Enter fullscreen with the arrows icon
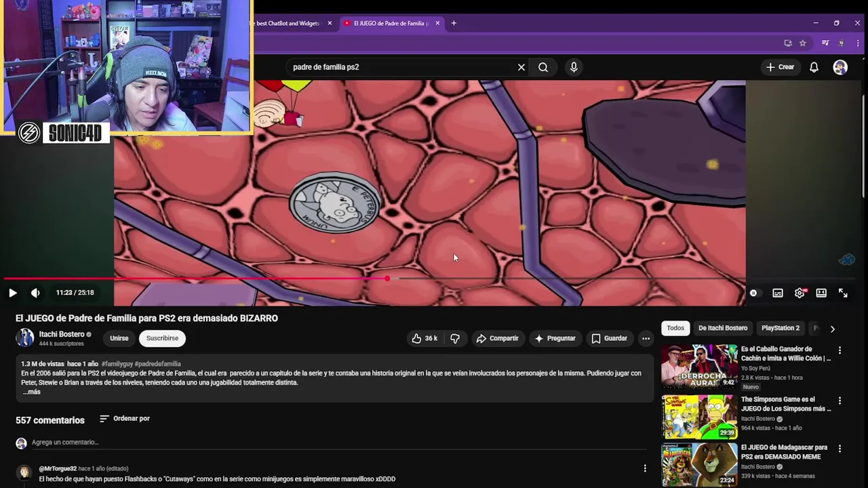Screen dimensions: 868x488 click(843, 293)
